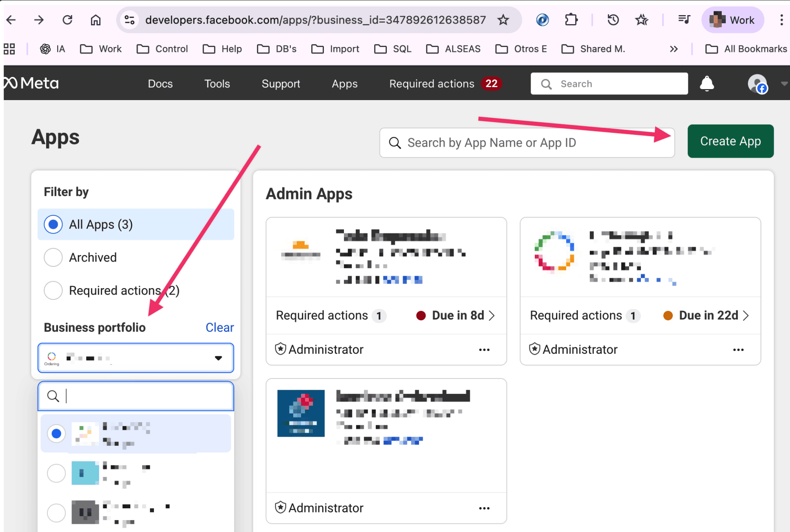Open the Support menu
790x532 pixels.
point(281,84)
